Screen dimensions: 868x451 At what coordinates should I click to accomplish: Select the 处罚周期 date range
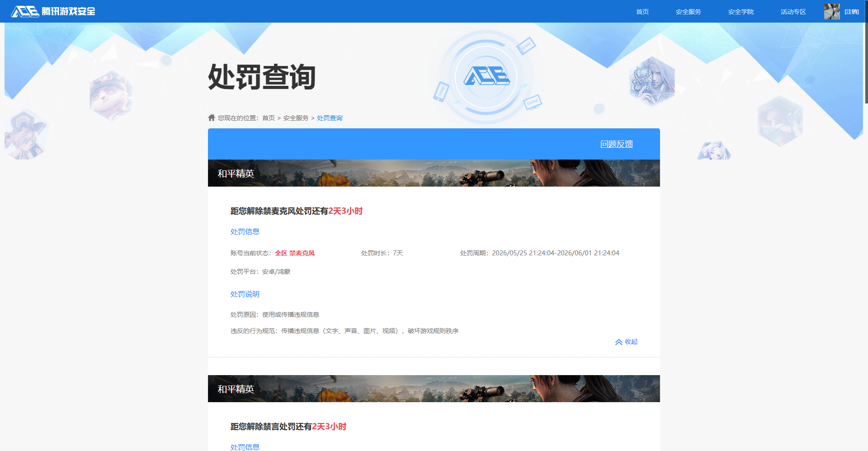coord(540,253)
